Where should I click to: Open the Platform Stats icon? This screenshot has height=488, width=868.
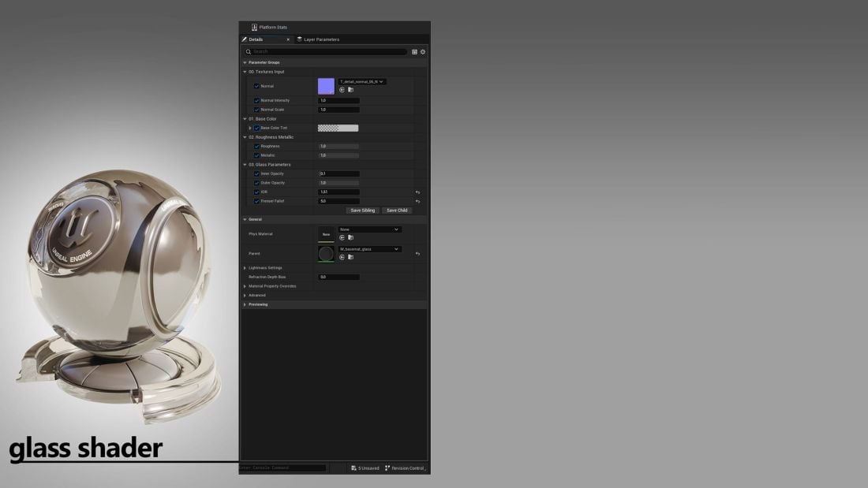point(254,27)
